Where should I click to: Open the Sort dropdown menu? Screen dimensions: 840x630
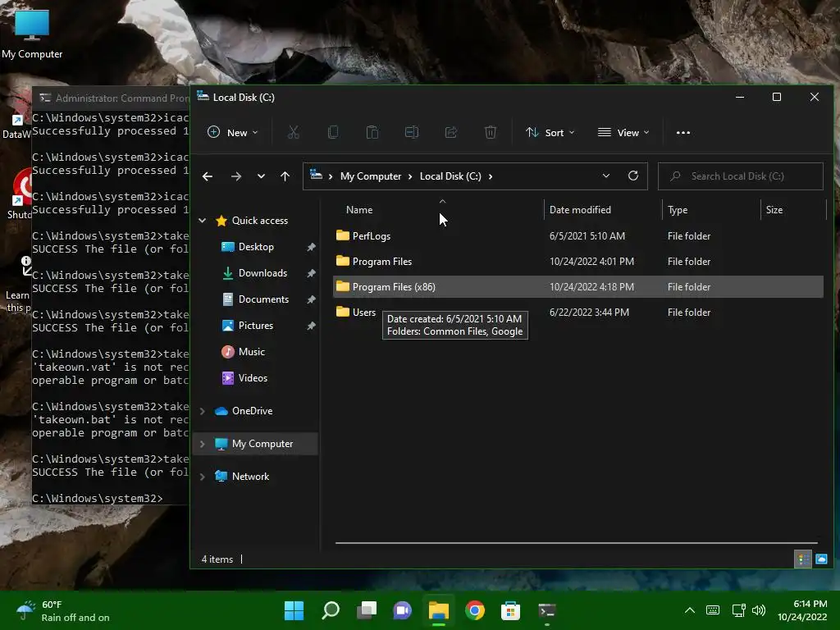click(550, 132)
